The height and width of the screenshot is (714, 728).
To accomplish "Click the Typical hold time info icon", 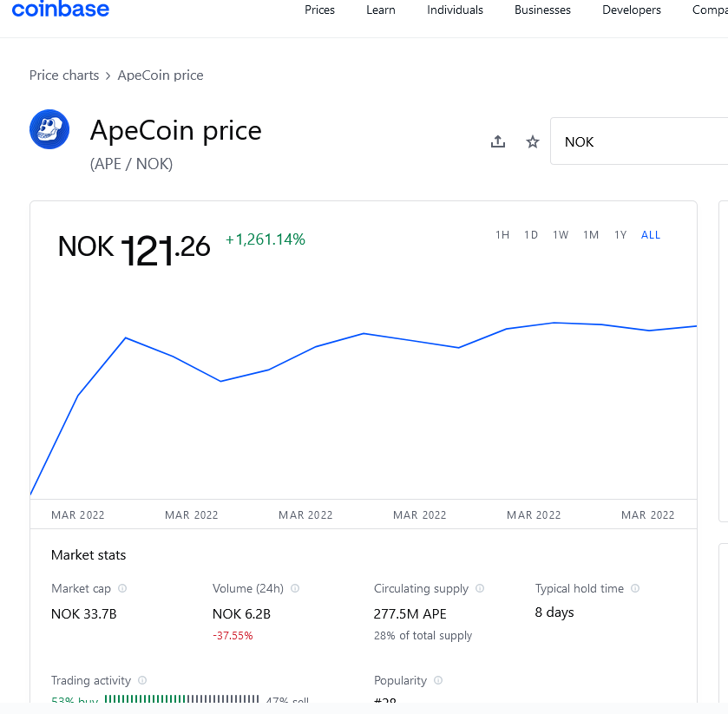I will coord(635,588).
